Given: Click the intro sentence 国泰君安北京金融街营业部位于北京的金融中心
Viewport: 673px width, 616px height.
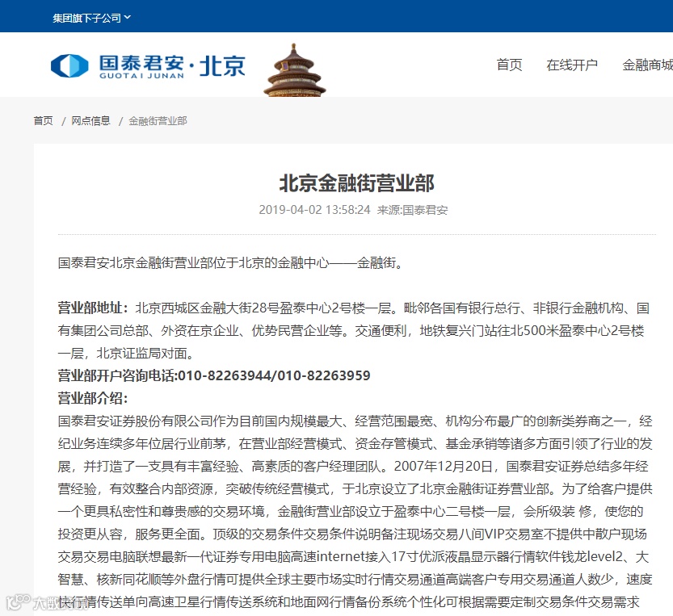Looking at the screenshot, I should (230, 262).
